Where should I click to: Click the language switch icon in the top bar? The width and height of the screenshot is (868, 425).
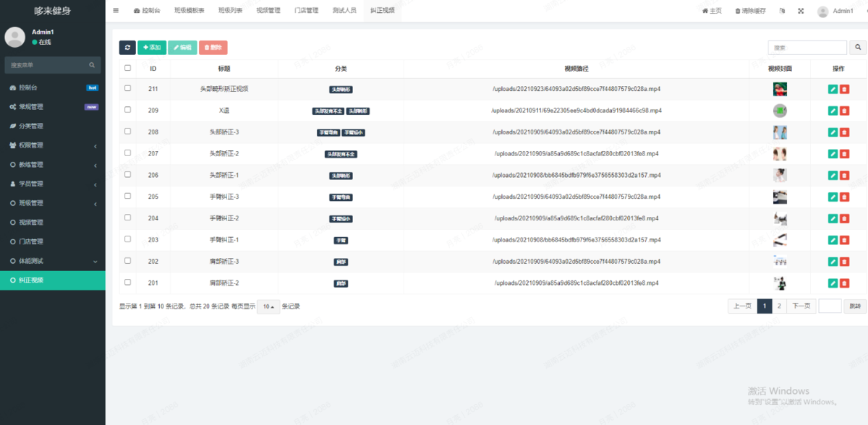pyautogui.click(x=782, y=11)
